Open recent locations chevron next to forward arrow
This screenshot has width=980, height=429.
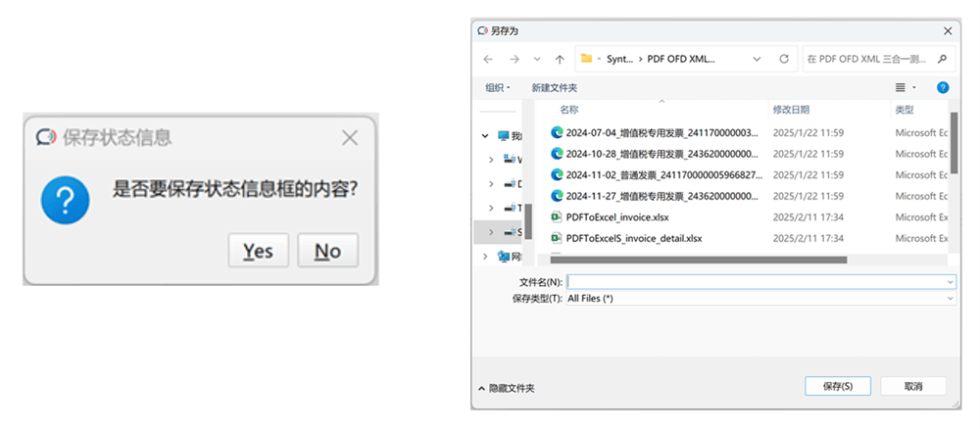[537, 60]
